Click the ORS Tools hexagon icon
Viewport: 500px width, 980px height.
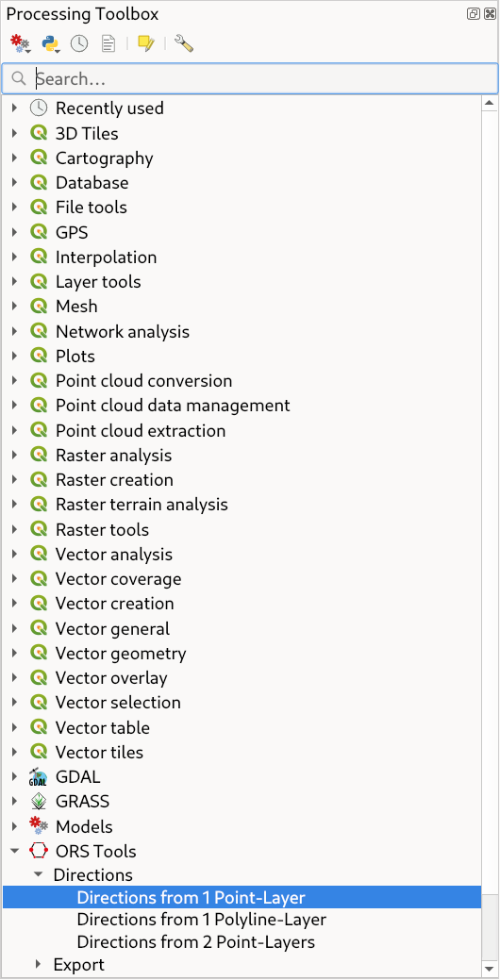point(38,851)
